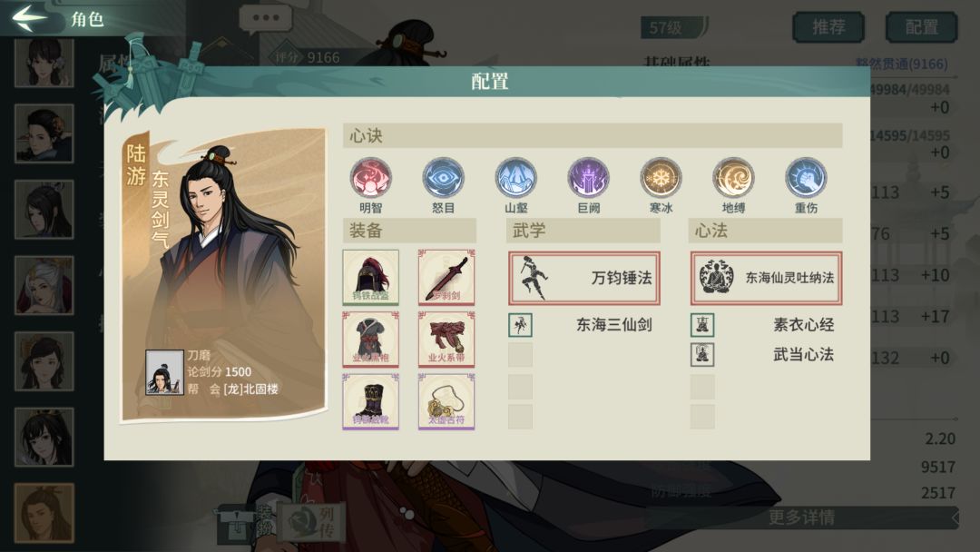Image resolution: width=980 pixels, height=552 pixels.
Task: Click the 刀磨 player avatar thumbnail
Action: tap(164, 372)
